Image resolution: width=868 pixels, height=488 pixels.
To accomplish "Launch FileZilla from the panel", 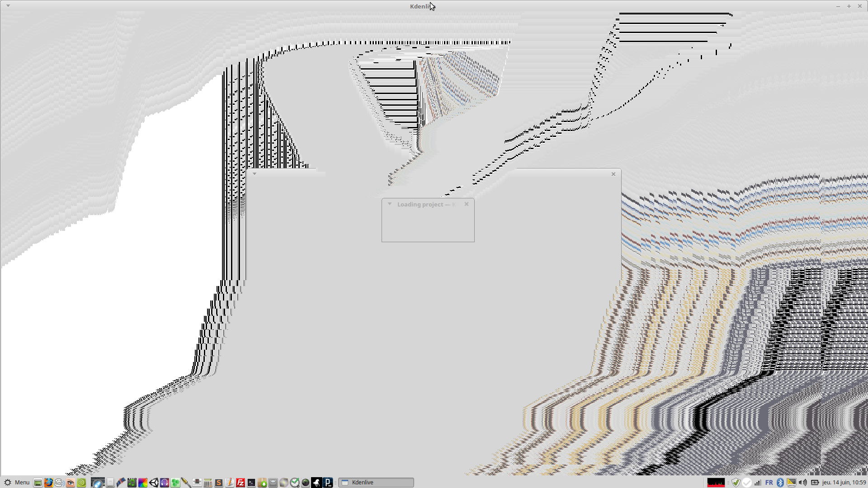I will (x=241, y=483).
